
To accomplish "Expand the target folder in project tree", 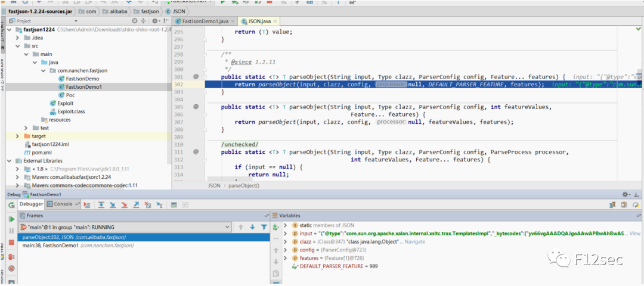I will 17,136.
